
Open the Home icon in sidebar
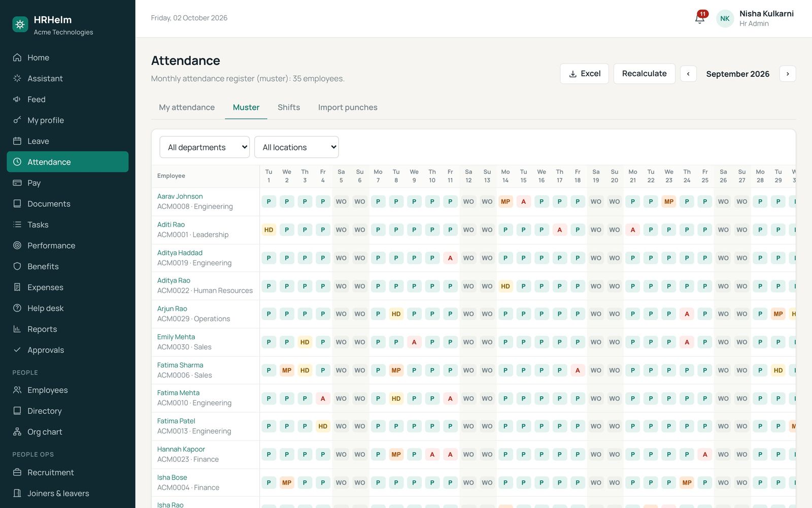click(x=17, y=57)
